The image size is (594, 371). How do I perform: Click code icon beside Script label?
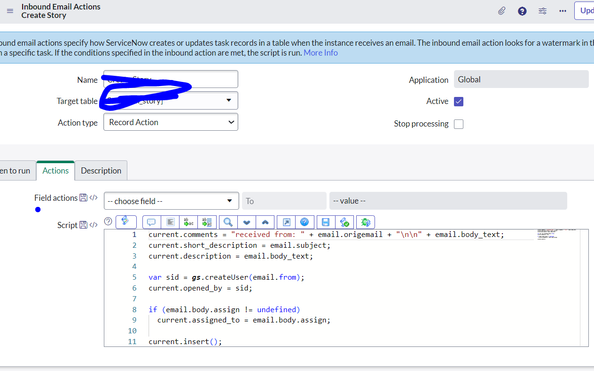coord(93,225)
